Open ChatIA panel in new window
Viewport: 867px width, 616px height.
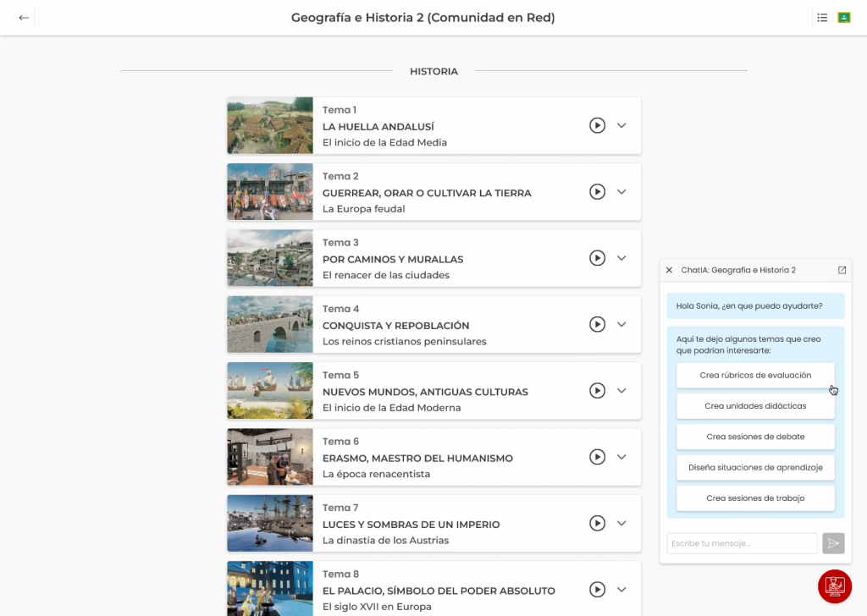(x=842, y=270)
